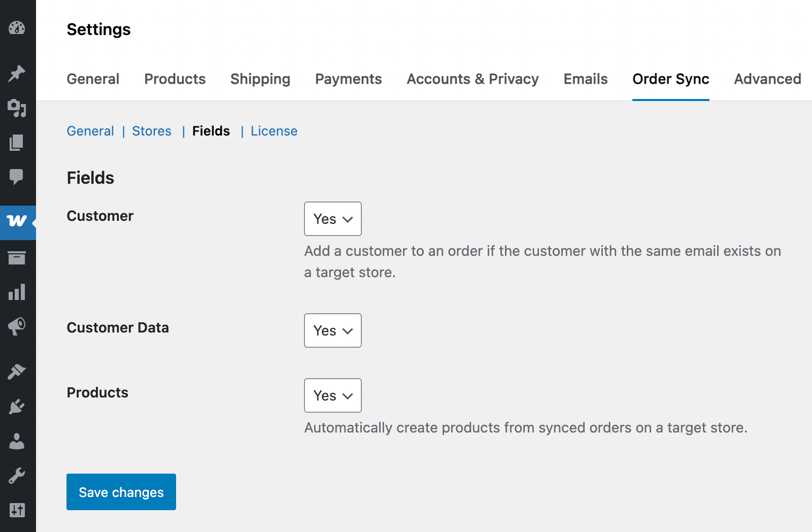
Task: Open the Customer Data dropdown
Action: point(333,330)
